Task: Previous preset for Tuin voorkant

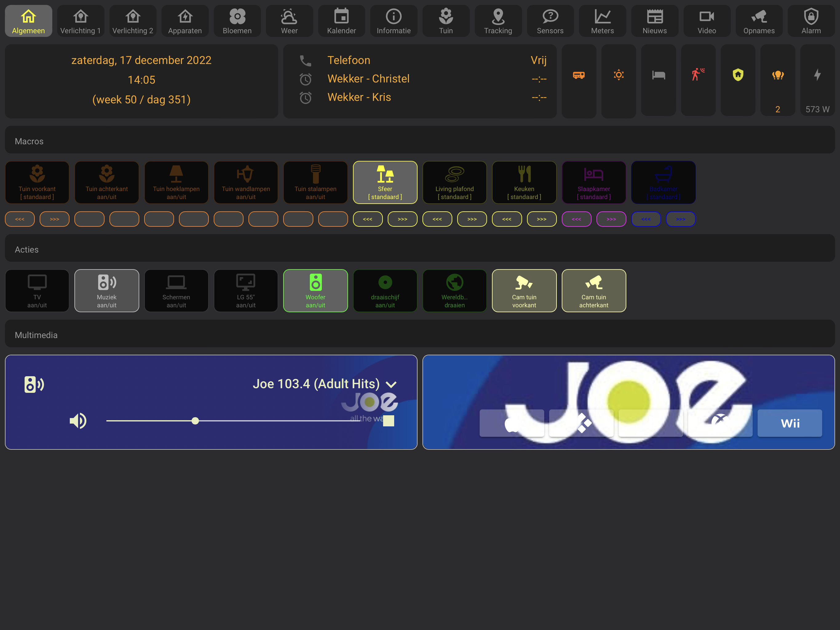Action: point(20,219)
